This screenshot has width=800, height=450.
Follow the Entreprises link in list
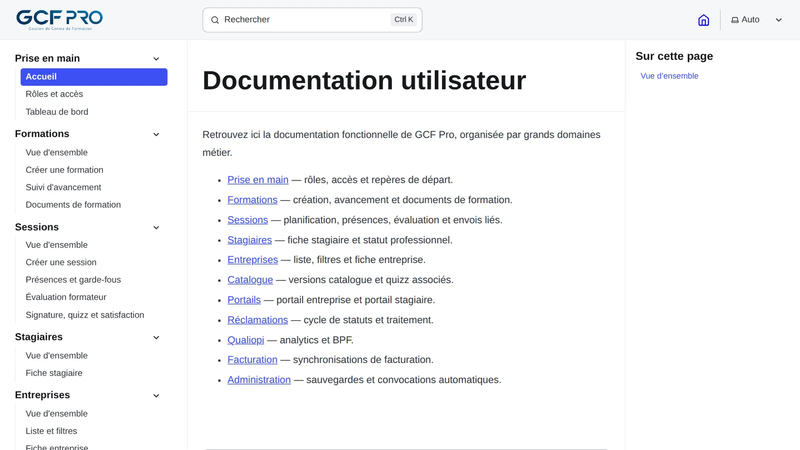[x=253, y=260]
